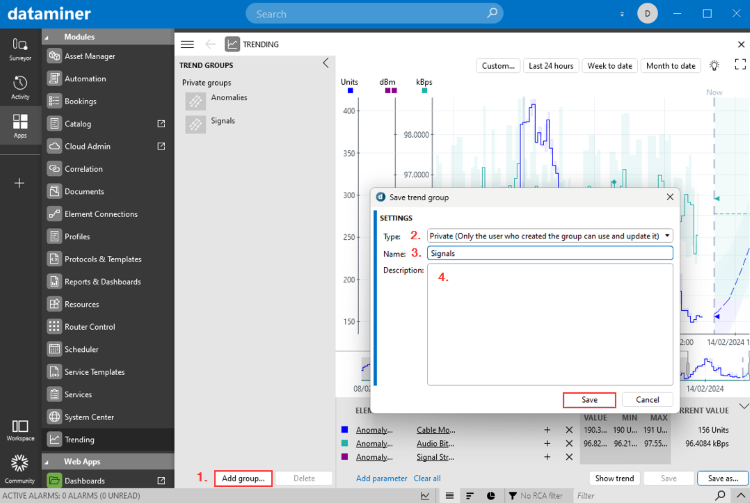Click blue color swatch of Cable Mo row
Screen dimensions: 750x503
tap(344, 430)
